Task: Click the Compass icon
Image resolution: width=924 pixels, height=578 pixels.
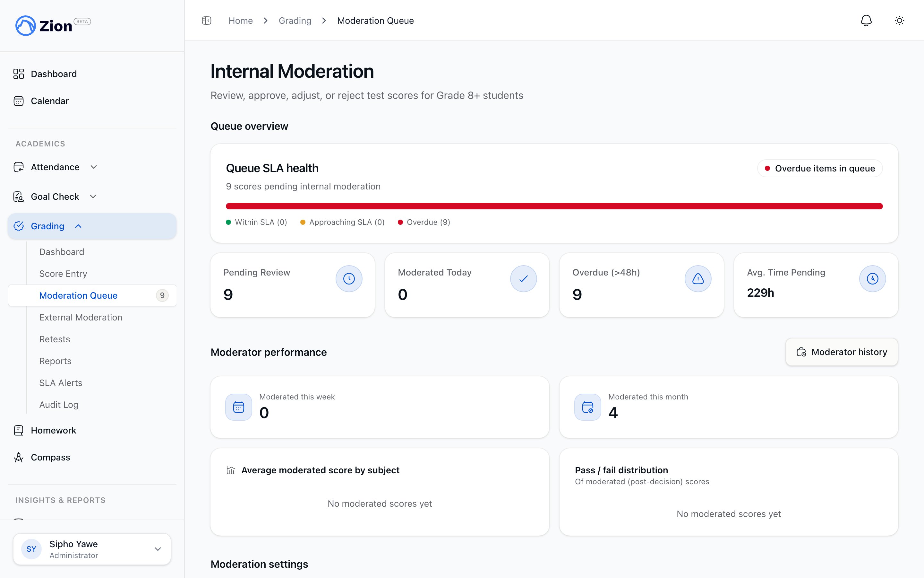Action: (x=18, y=457)
